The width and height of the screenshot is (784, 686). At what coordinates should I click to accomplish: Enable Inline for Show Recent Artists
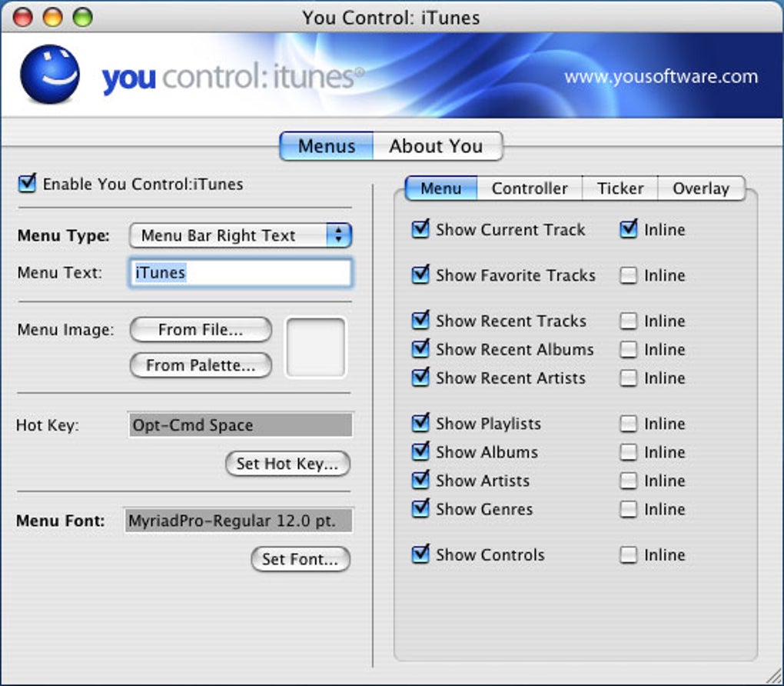[x=629, y=378]
